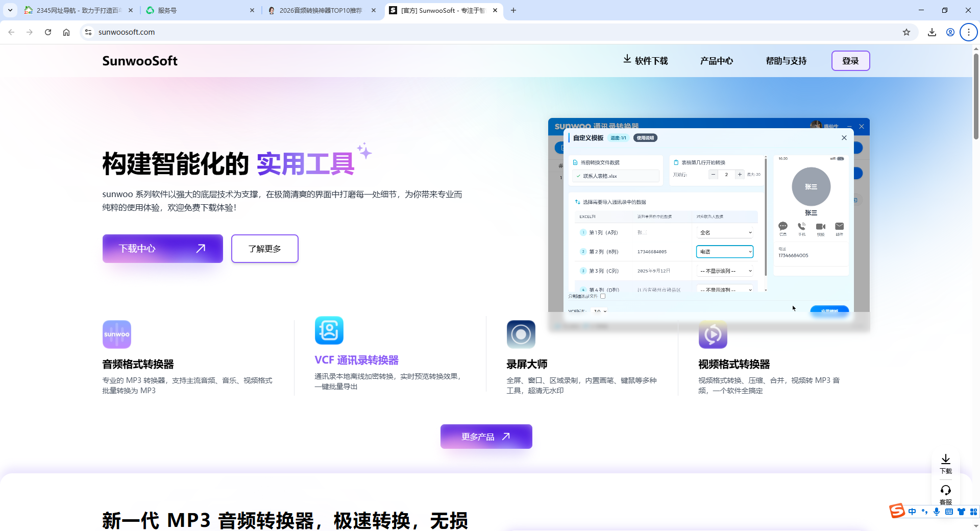The width and height of the screenshot is (980, 531).
Task: Open the VCF 通讯录转换器 title link
Action: 357,360
